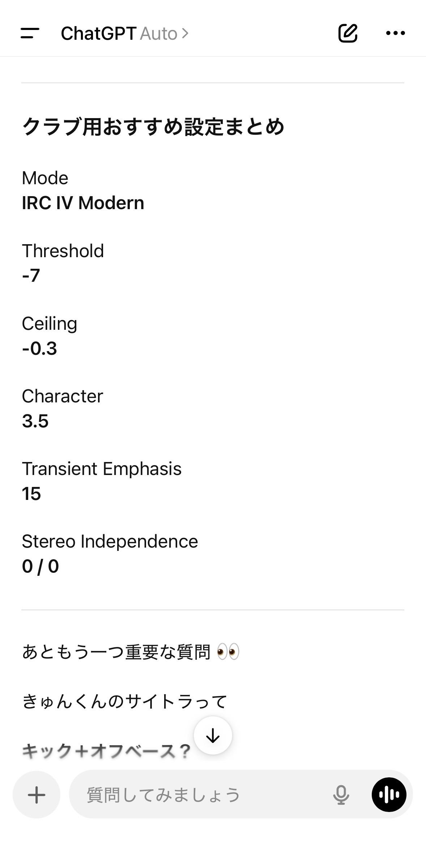Tap the microphone dictation icon
Screen dimensions: 426x868
(x=341, y=795)
